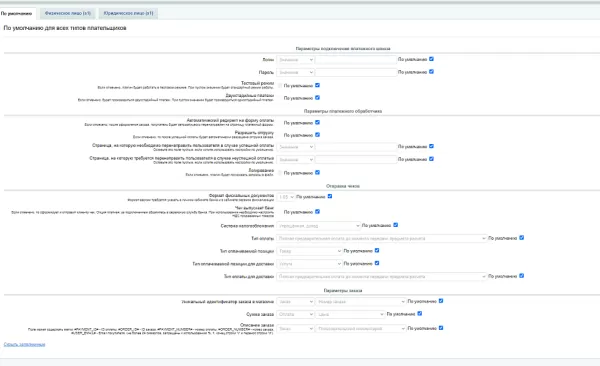Toggle По умолчанию for Тип оплаты для доставки

[x=522, y=276]
